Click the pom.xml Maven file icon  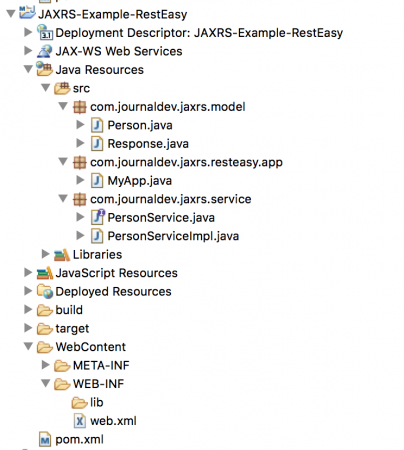tap(45, 439)
